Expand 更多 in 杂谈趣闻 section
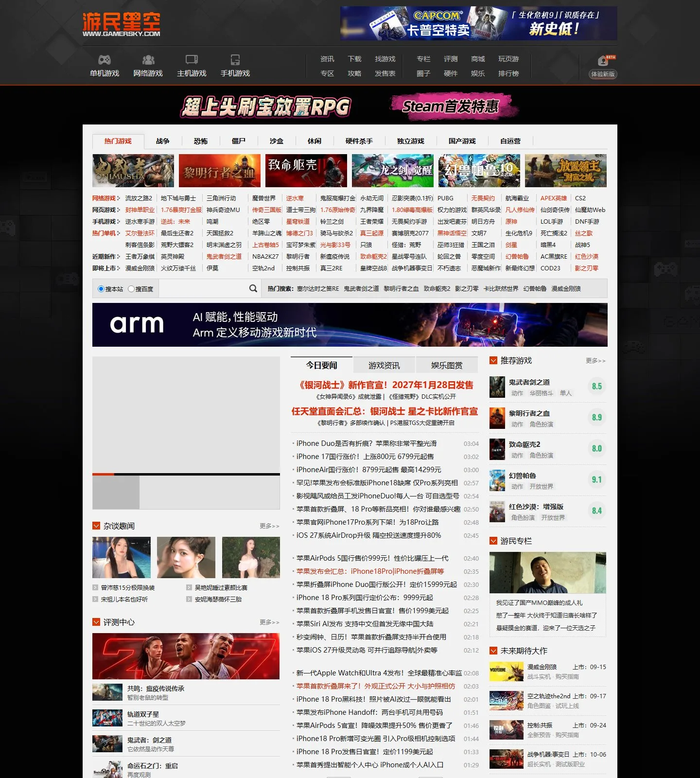700x778 pixels. pyautogui.click(x=269, y=526)
